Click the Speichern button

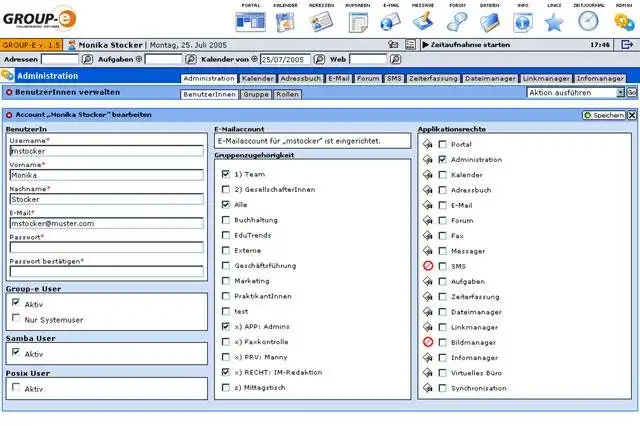pyautogui.click(x=604, y=115)
